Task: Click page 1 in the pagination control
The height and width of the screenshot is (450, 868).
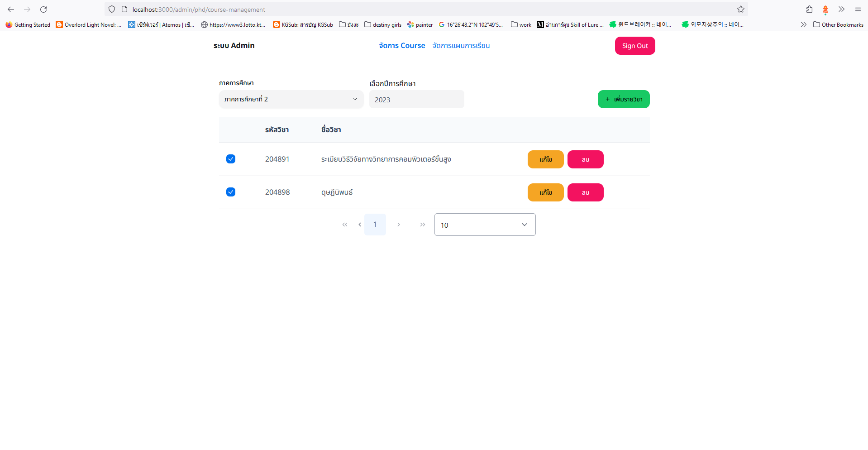Action: pos(375,224)
